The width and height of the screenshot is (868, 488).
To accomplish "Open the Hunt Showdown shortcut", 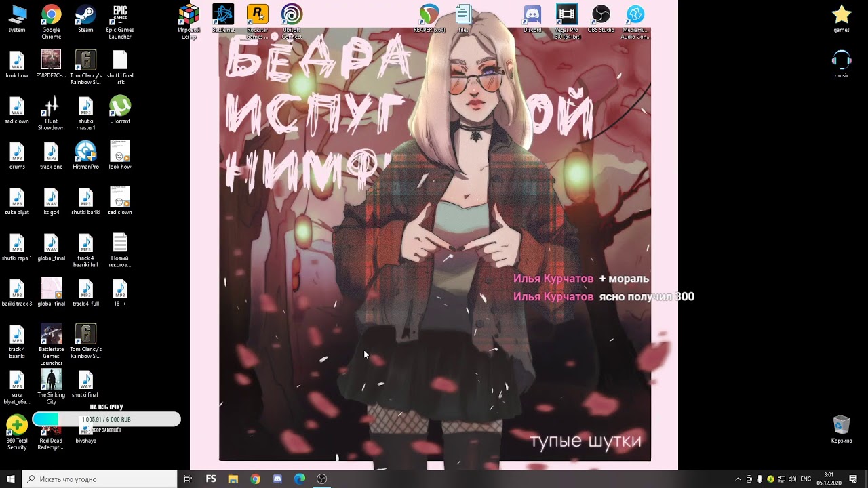I will tap(51, 113).
